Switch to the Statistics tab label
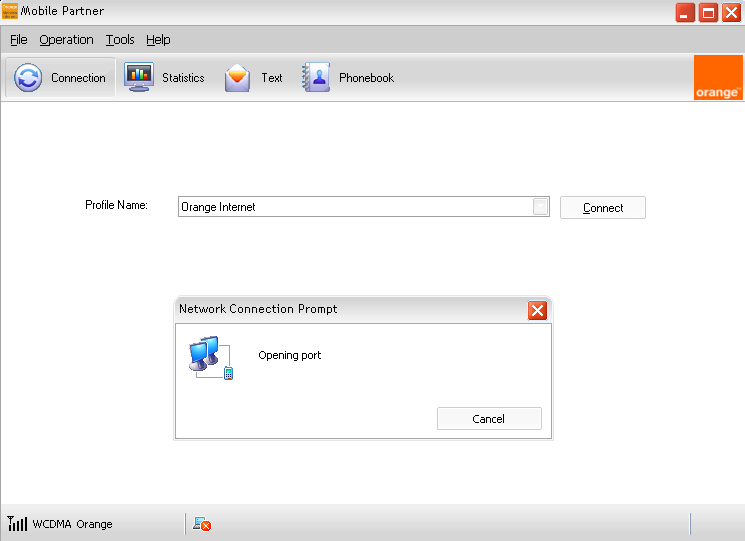 (183, 78)
